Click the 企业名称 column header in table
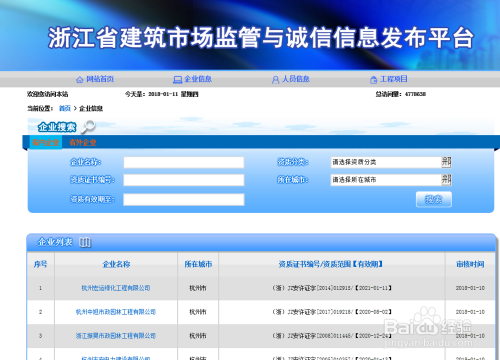 116,264
